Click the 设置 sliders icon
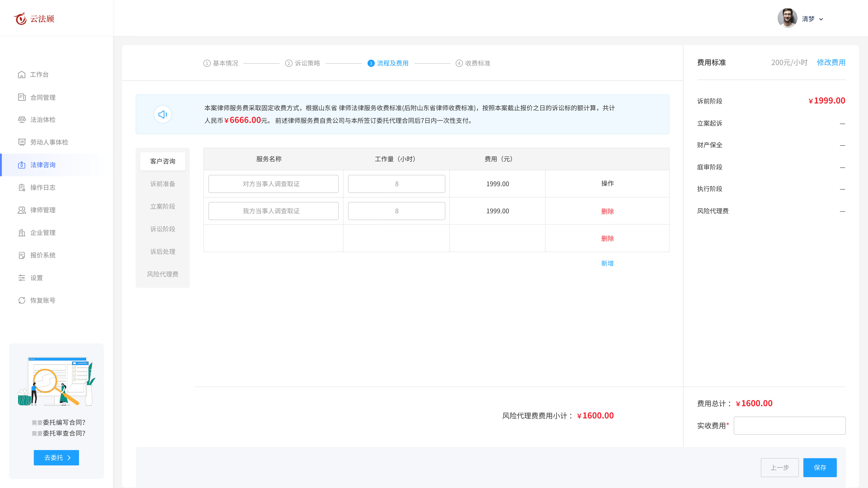The height and width of the screenshot is (488, 868). (21, 277)
